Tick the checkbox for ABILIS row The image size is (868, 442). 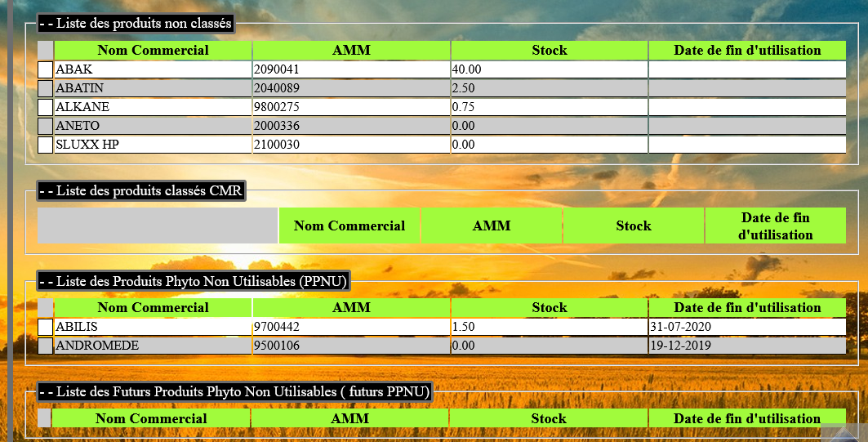click(46, 327)
